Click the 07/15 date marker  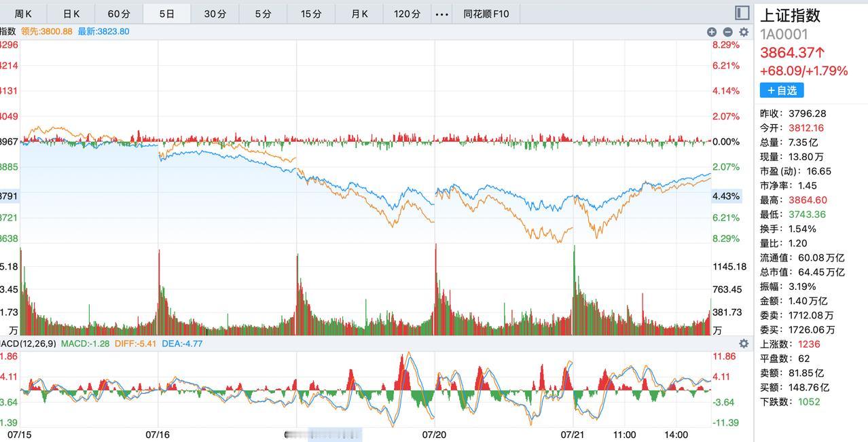[20, 435]
